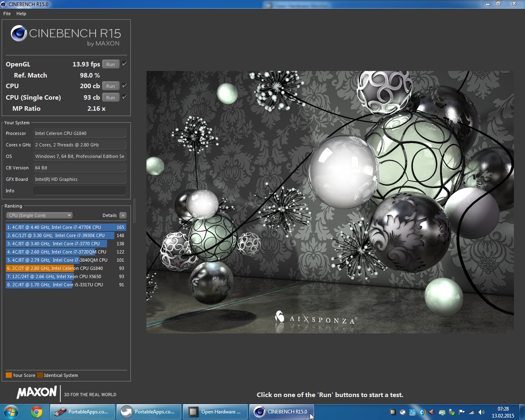The width and height of the screenshot is (525, 420).
Task: Open the Action Center flag icon
Action: (461, 412)
